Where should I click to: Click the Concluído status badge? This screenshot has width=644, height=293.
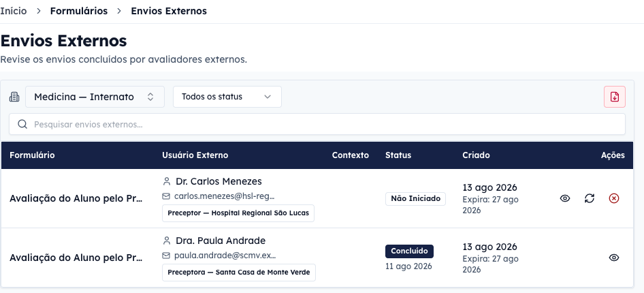(409, 251)
